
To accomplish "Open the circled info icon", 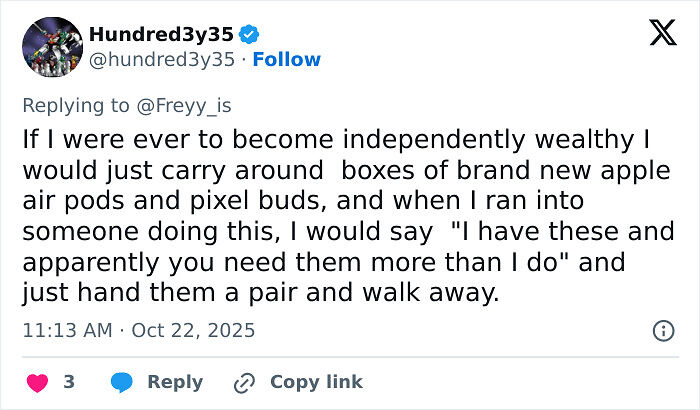I will (662, 330).
